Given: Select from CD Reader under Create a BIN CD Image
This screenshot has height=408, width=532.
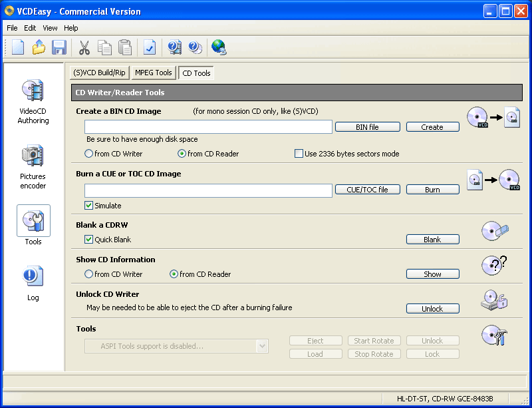Looking at the screenshot, I should point(182,154).
